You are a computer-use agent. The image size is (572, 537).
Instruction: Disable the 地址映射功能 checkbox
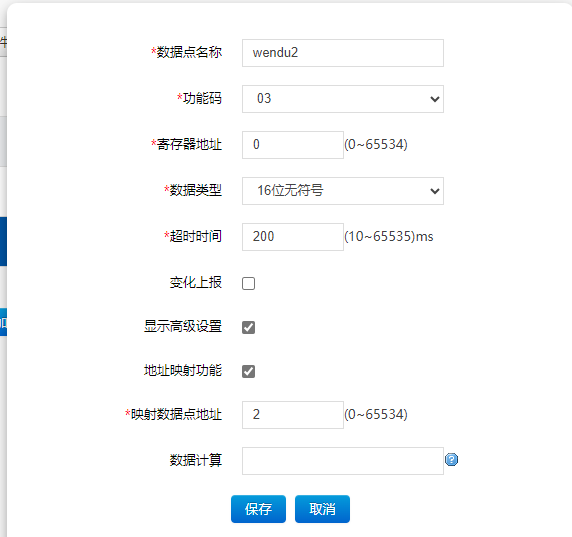[248, 371]
